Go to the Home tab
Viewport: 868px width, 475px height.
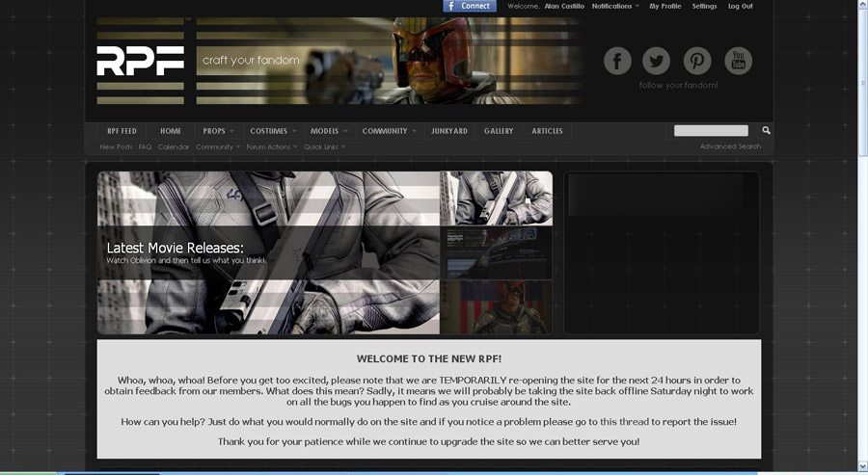coord(171,131)
